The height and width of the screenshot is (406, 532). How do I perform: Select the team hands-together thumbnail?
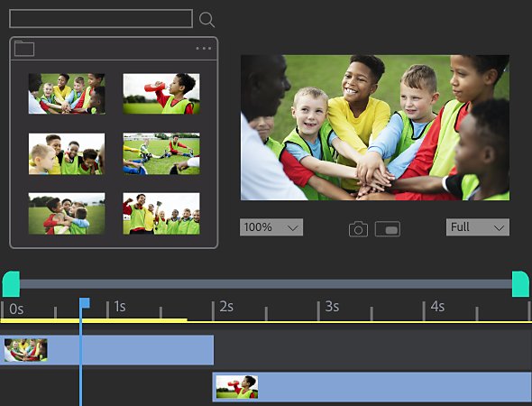pyautogui.click(x=67, y=94)
